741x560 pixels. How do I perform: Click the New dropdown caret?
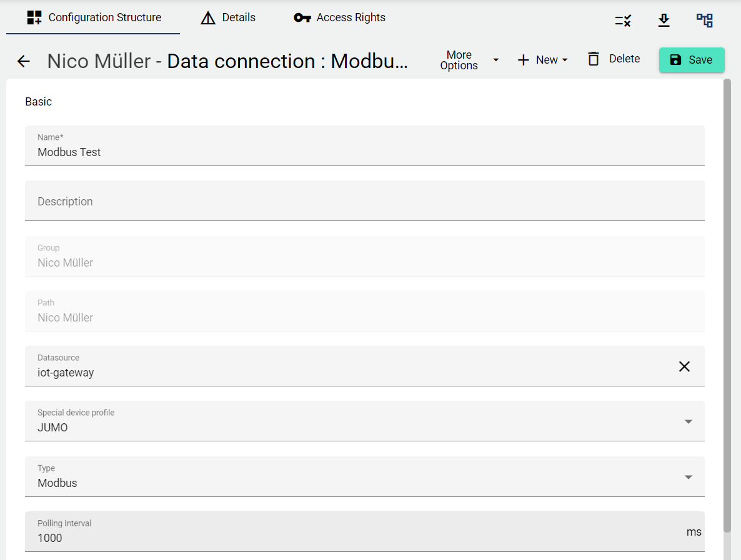tap(565, 60)
